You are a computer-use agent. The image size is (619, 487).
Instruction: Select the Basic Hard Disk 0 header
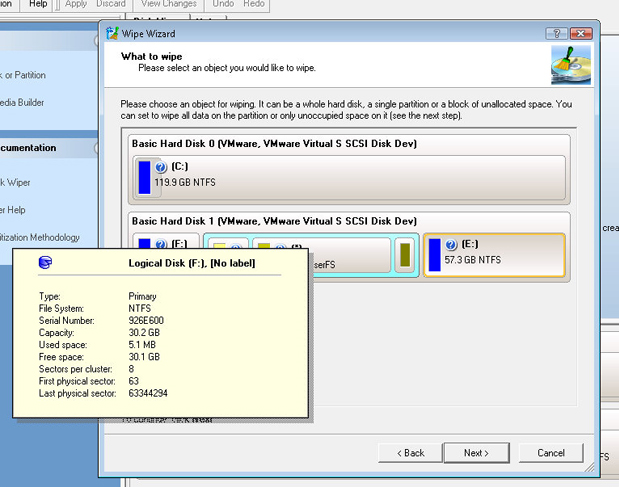(274, 144)
